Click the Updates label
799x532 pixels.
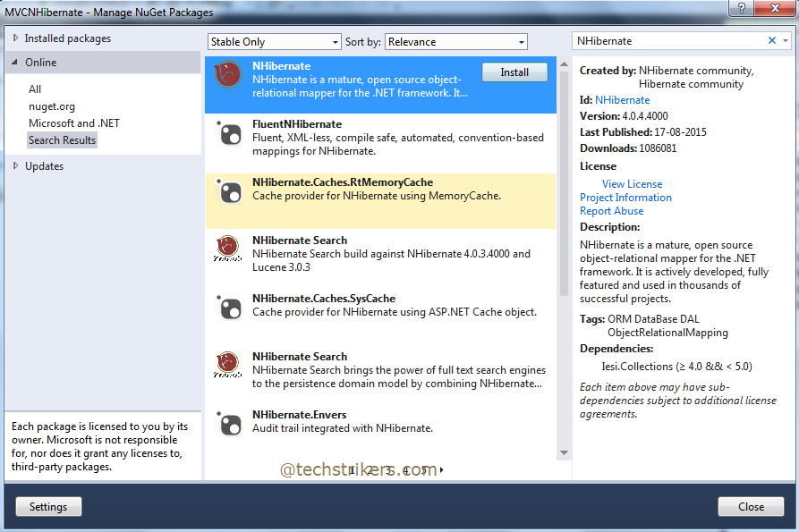click(45, 166)
